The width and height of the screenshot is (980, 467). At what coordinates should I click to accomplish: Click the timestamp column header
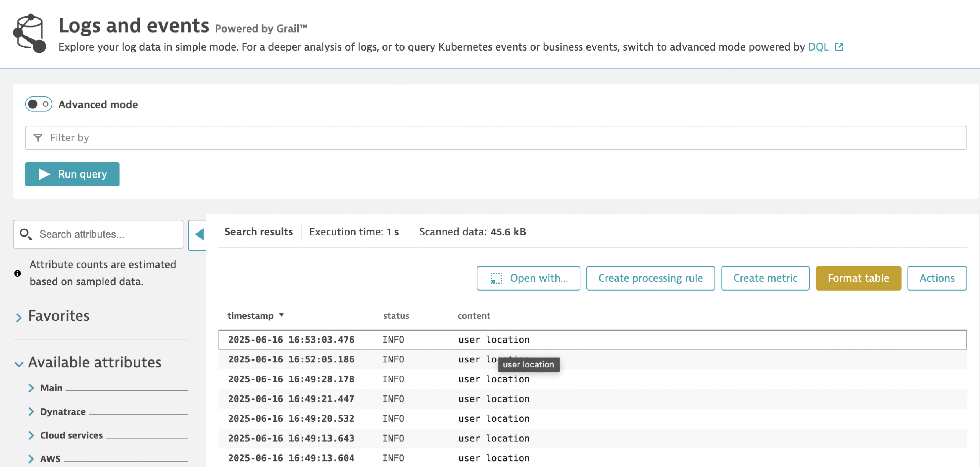point(250,316)
